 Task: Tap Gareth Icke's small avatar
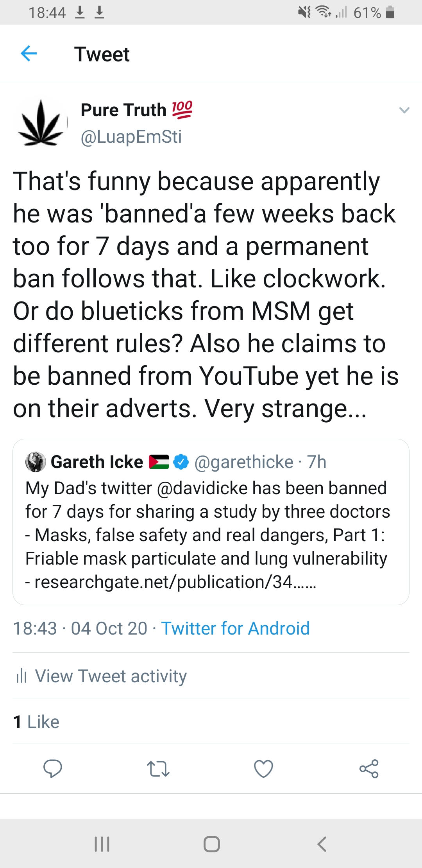pos(36,462)
